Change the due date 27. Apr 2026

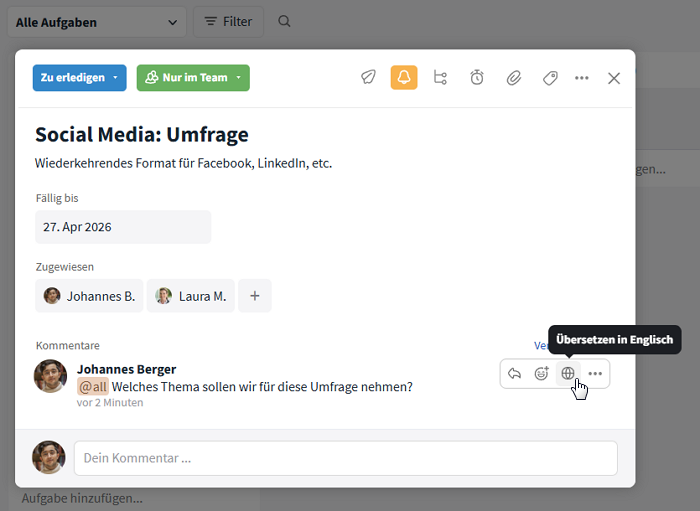tap(123, 227)
